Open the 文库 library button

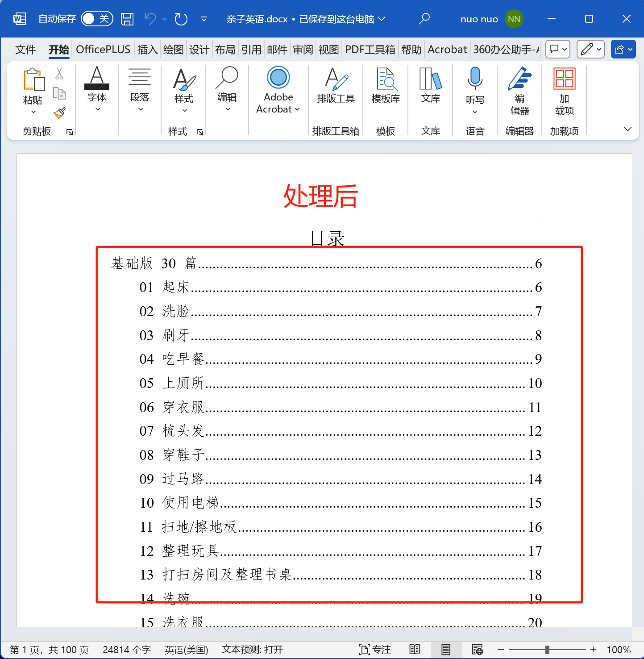431,86
